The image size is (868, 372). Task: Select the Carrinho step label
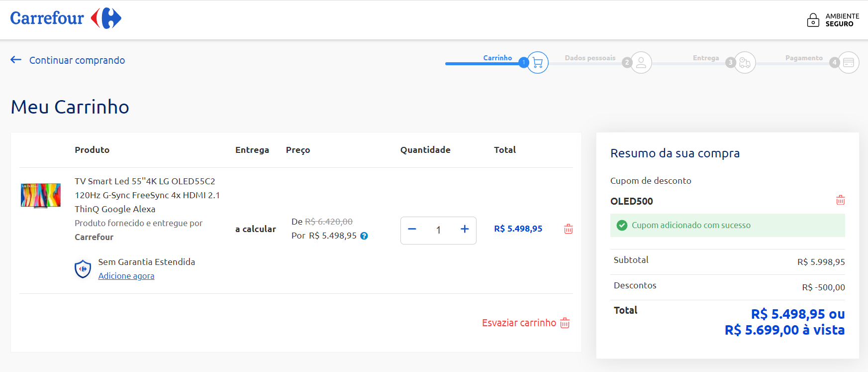[x=497, y=58]
